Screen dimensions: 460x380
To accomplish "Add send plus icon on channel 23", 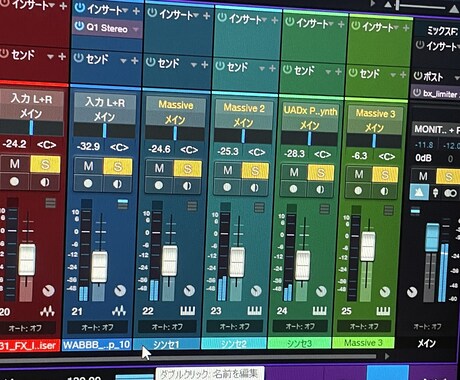I will (272, 68).
